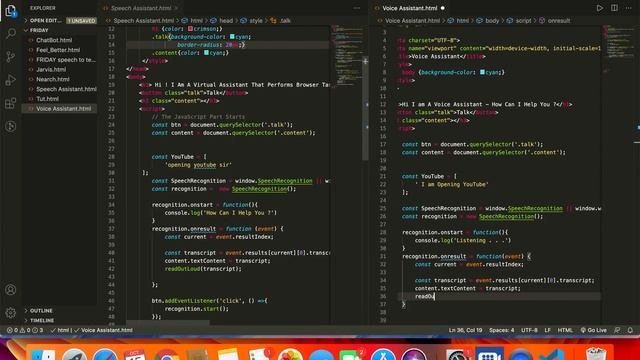Open Jarvis.html from the explorer

tap(51, 69)
